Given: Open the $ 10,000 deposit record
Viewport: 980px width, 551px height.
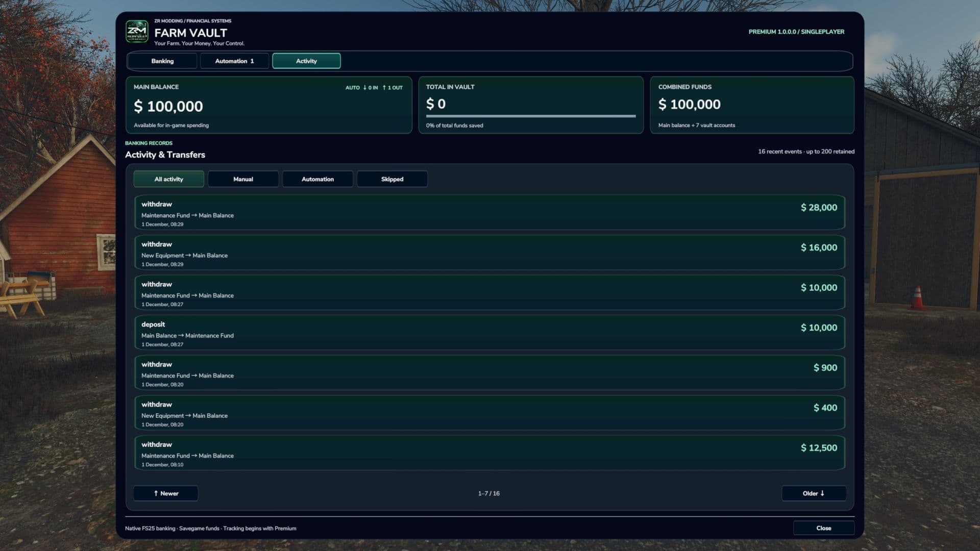Looking at the screenshot, I should point(489,333).
